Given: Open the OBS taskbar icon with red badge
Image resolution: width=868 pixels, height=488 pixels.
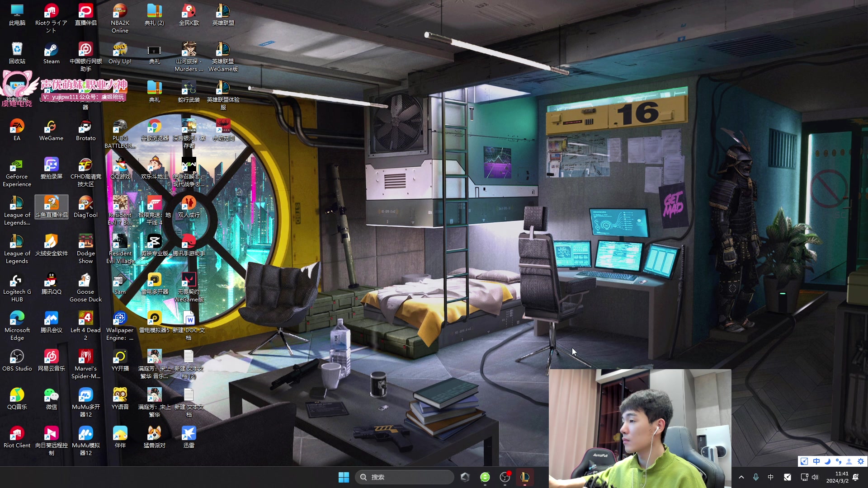Looking at the screenshot, I should (505, 477).
